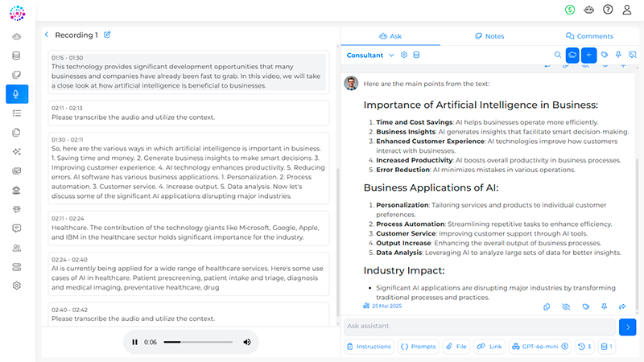
Task: Expand the Consultant assistant dropdown
Action: (391, 55)
